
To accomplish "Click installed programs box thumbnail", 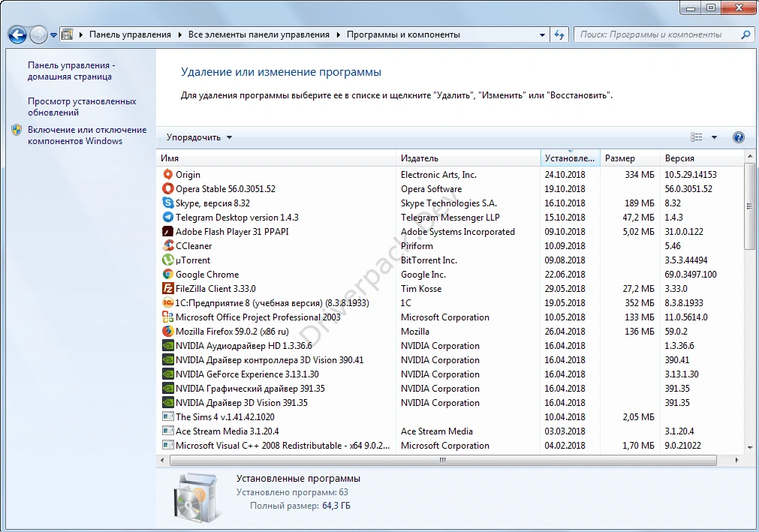I will point(195,498).
